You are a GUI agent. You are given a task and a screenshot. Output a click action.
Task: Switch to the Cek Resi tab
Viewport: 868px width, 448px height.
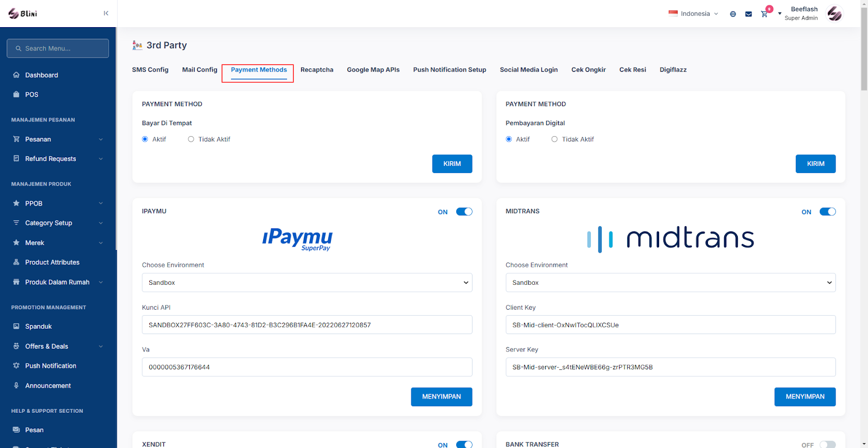point(633,70)
